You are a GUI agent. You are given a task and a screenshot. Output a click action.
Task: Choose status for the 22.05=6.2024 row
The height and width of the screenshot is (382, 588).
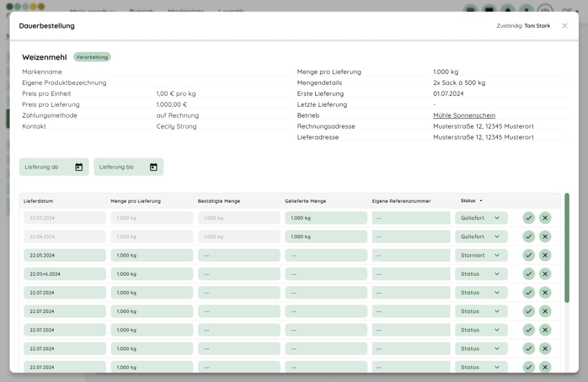[481, 274]
